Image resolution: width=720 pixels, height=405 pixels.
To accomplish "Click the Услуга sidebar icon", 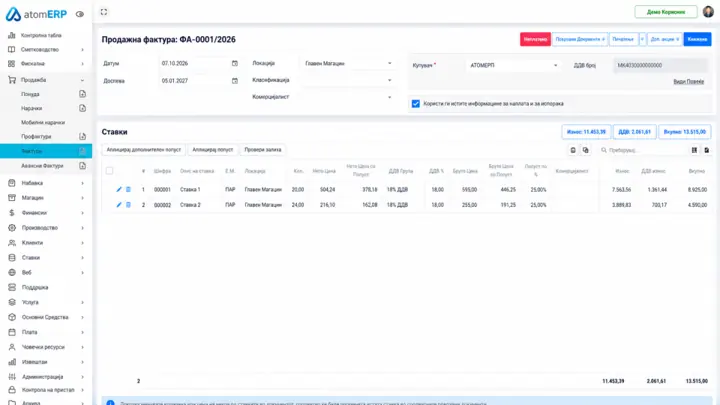I will 12,302.
